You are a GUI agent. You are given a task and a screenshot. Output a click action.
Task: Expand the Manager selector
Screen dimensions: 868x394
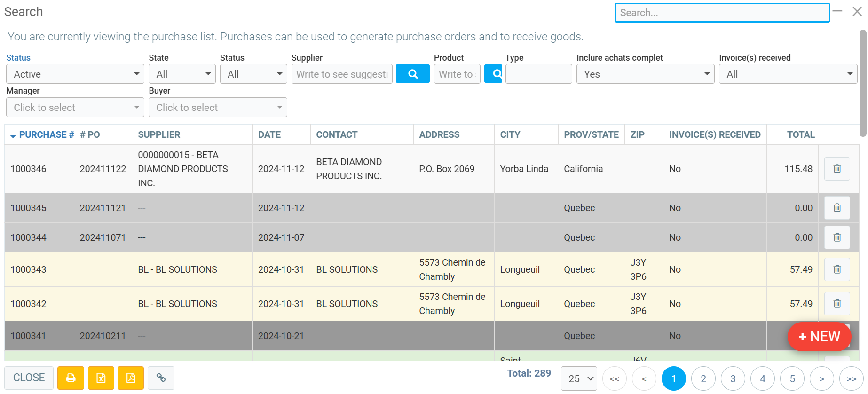(x=75, y=108)
